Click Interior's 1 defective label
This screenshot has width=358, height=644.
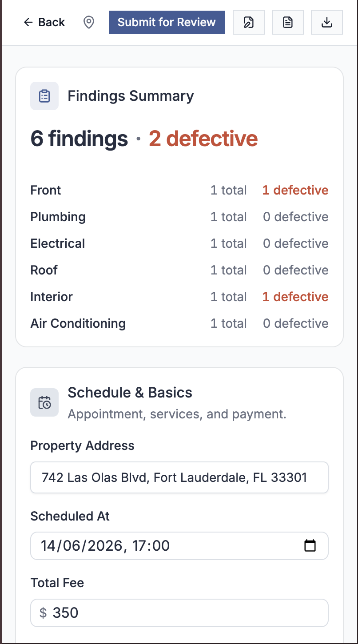tap(295, 297)
